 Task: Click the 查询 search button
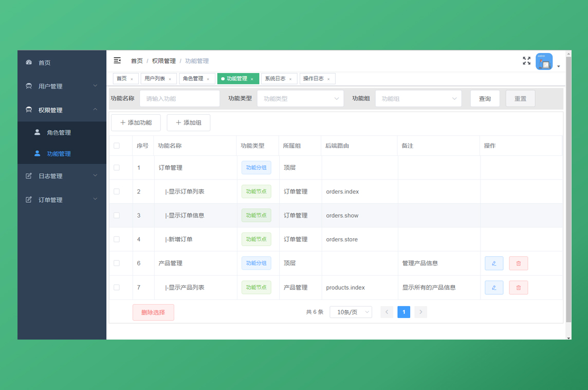485,98
